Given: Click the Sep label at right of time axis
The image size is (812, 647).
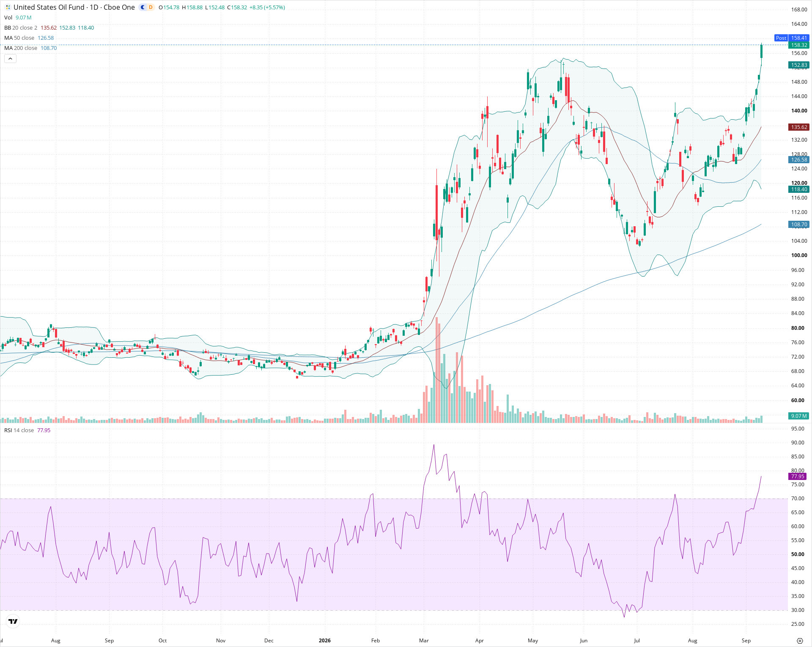Looking at the screenshot, I should [746, 640].
